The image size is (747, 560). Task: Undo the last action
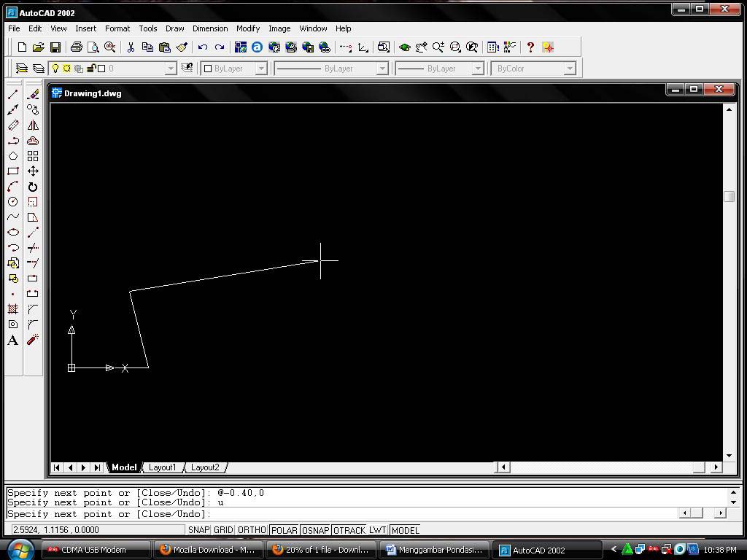pos(203,47)
